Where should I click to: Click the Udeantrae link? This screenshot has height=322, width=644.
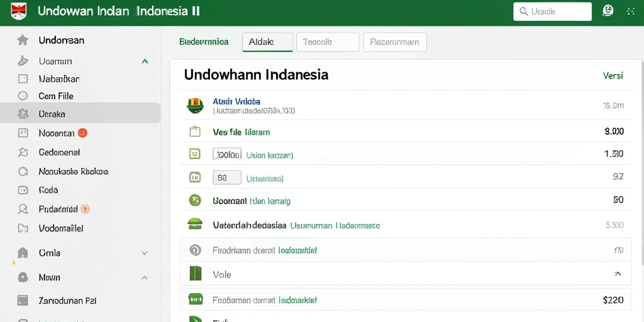(265, 179)
